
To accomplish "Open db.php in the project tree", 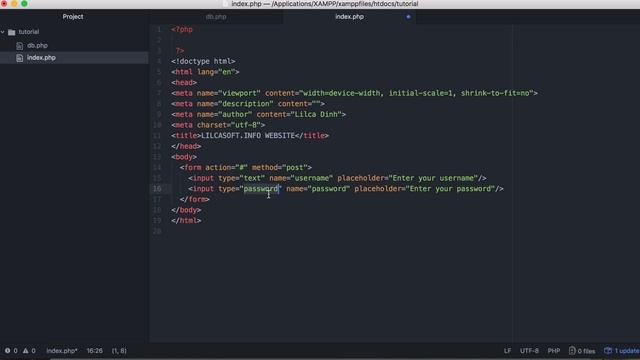I will (x=38, y=46).
